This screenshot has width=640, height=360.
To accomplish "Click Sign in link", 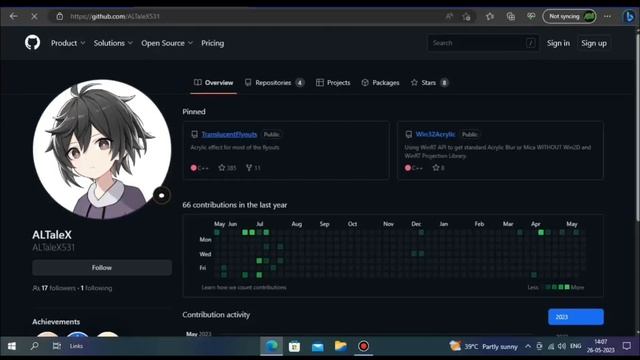I will click(558, 43).
